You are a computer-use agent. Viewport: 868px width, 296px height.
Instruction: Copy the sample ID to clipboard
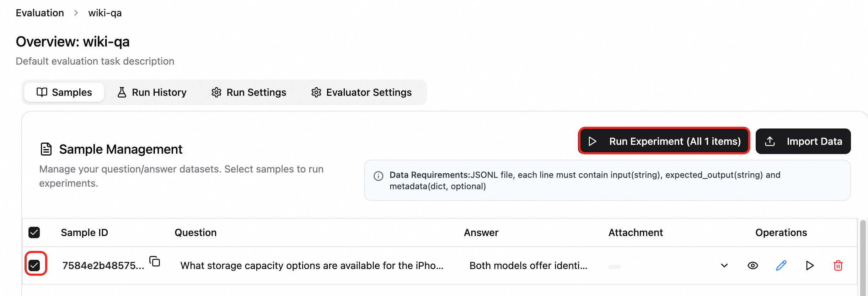pos(155,262)
